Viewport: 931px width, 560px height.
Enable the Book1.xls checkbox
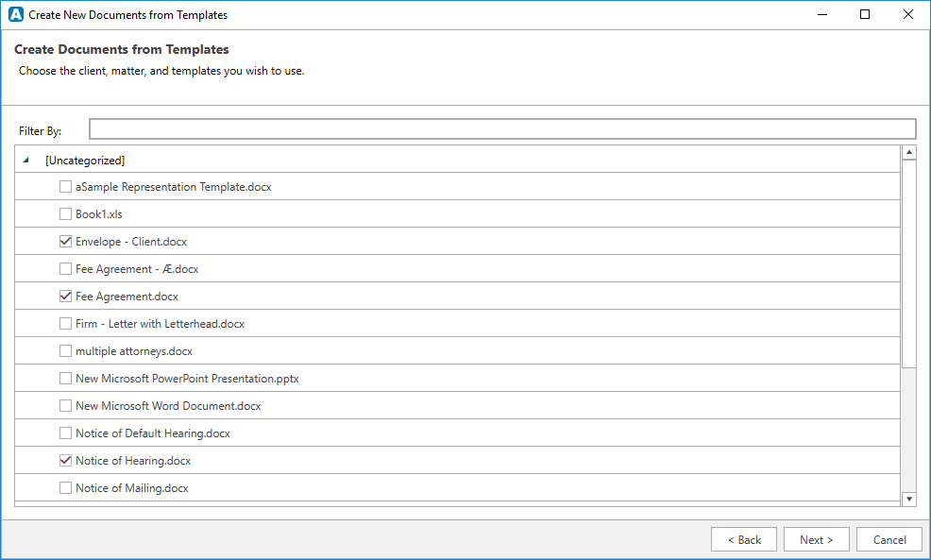point(65,214)
